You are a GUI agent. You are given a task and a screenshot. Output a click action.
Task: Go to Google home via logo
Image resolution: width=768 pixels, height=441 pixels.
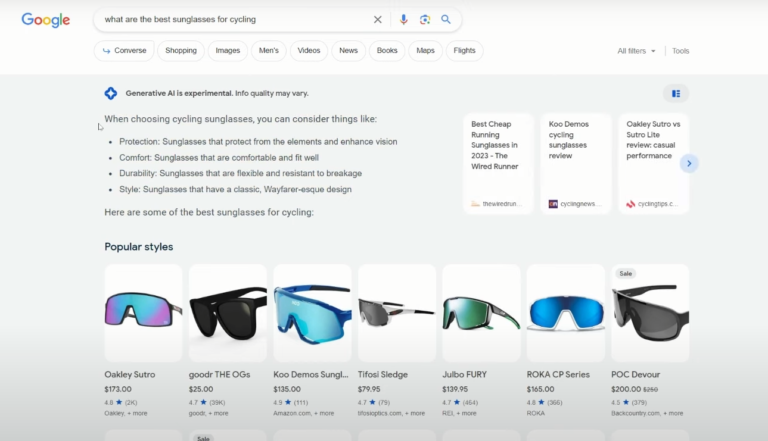pyautogui.click(x=46, y=20)
